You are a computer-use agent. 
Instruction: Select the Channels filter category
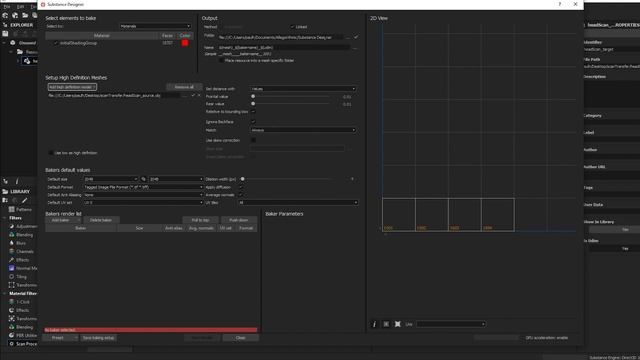click(x=21, y=251)
